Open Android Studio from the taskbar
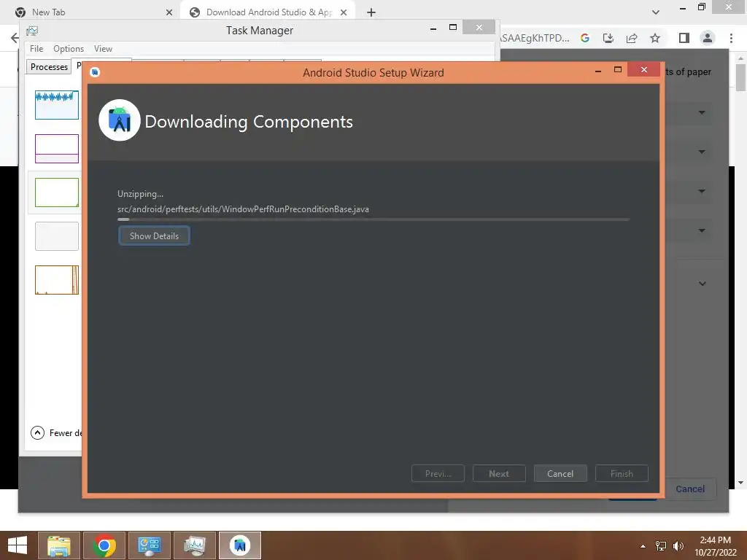Screen dimensions: 747x560 [239, 545]
